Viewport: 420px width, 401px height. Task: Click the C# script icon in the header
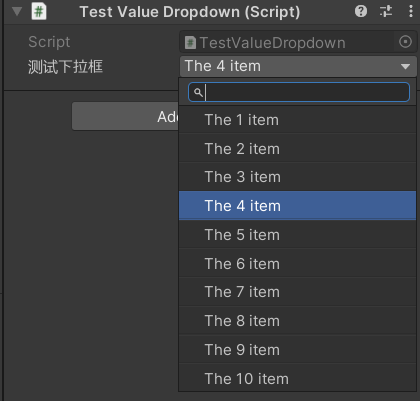[x=39, y=12]
